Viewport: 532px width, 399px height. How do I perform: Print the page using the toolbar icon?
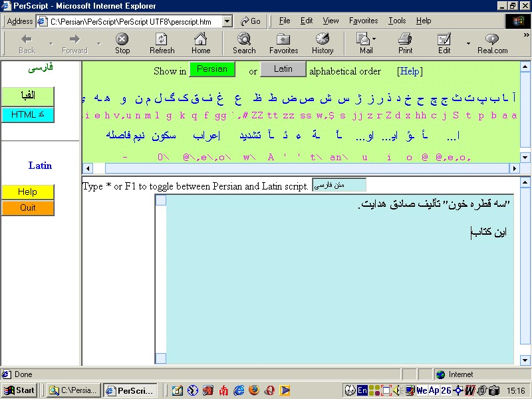point(406,43)
